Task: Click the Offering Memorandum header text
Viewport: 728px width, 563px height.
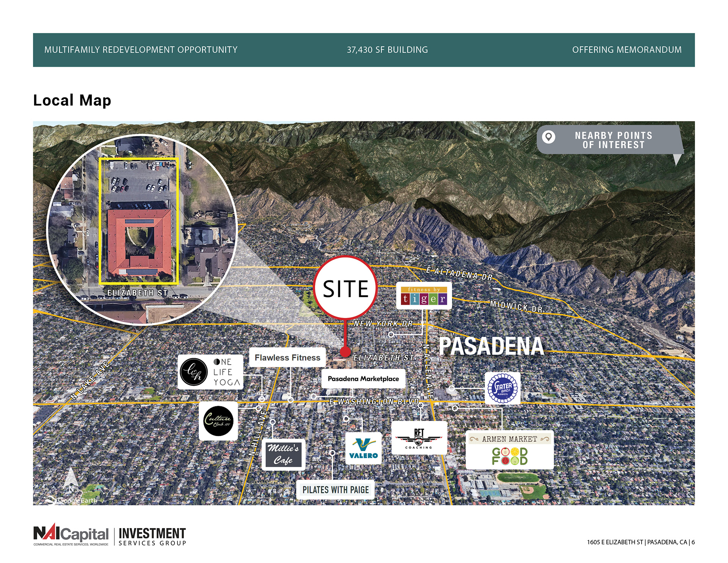Action: coord(627,50)
